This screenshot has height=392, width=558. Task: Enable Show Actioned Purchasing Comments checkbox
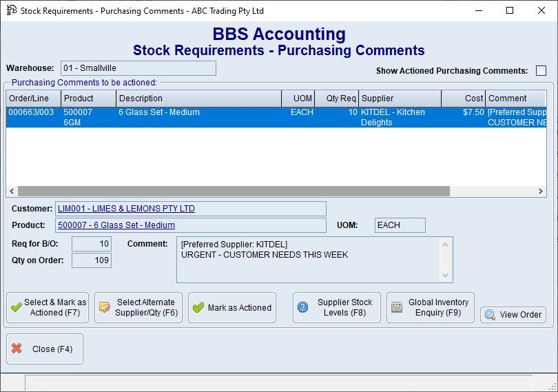coord(541,71)
